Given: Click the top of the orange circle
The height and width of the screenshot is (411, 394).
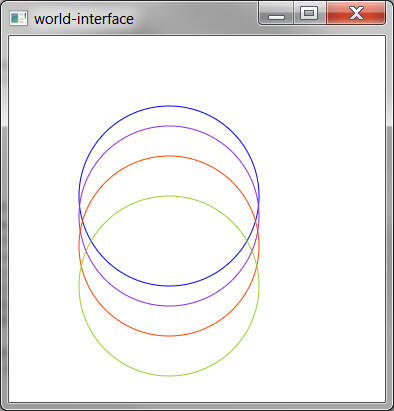Looking at the screenshot, I should pyautogui.click(x=169, y=156).
